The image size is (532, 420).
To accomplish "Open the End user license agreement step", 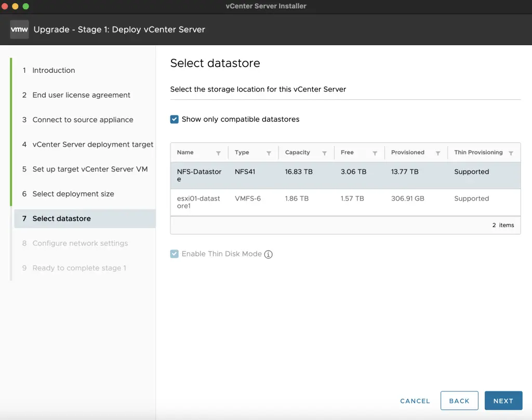I will (x=81, y=95).
